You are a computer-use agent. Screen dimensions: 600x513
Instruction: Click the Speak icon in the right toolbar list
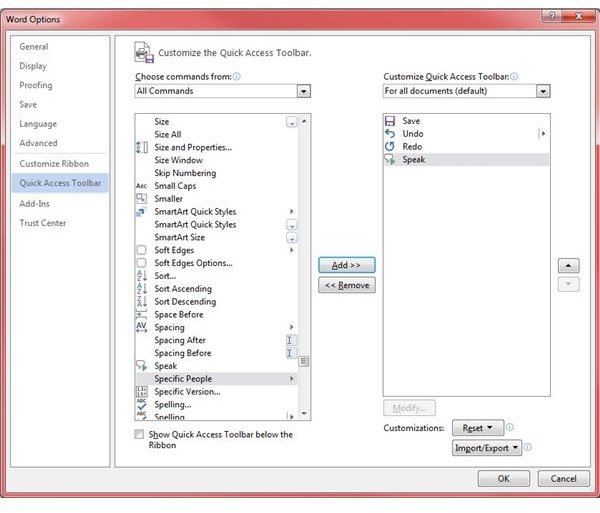390,159
